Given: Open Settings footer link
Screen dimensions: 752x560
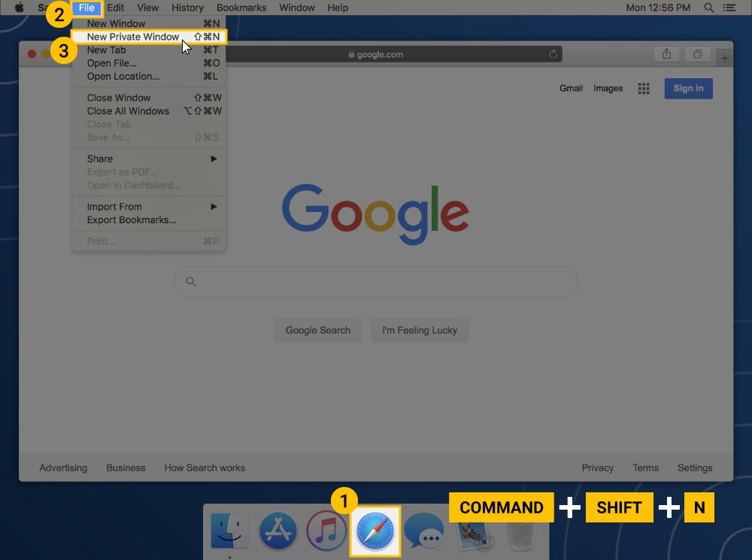Looking at the screenshot, I should click(694, 468).
